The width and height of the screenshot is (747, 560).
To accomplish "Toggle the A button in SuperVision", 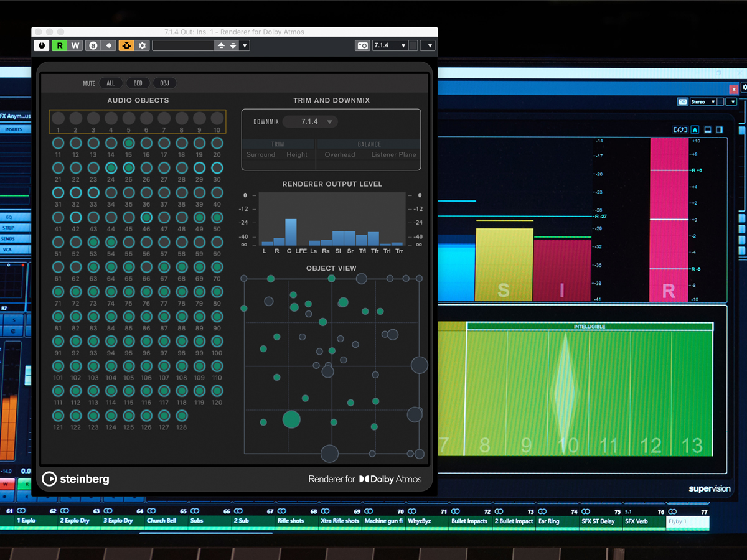I will 695,129.
